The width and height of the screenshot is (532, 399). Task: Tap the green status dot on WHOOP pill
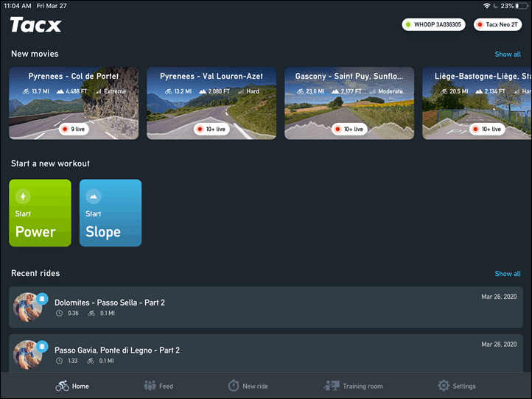tap(408, 24)
